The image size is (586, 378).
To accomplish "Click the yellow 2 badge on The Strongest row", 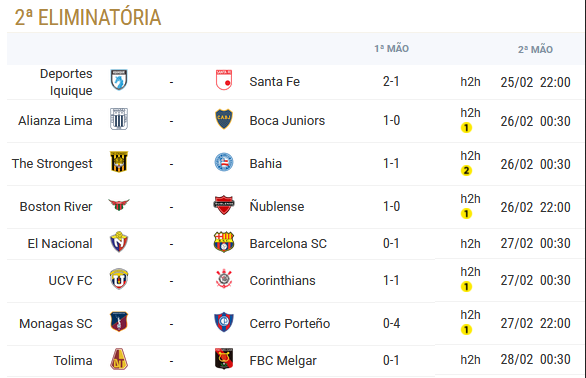I will [466, 171].
